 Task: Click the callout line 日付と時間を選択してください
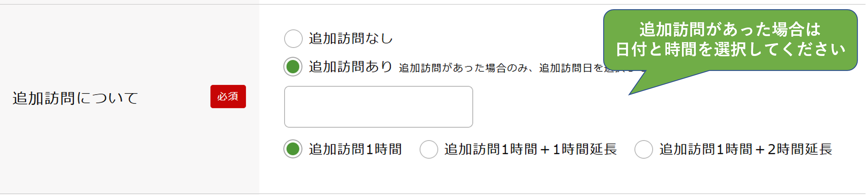730,50
